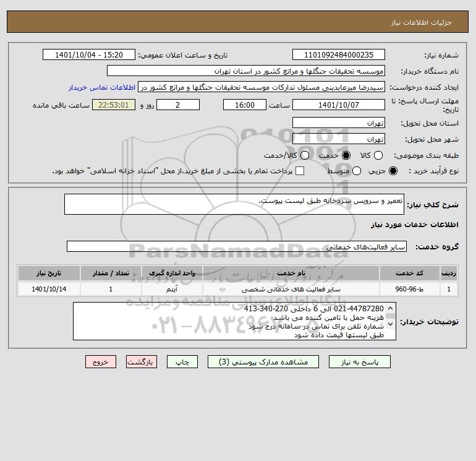
Task: Click the کد خدمت column header
Action: tap(409, 273)
